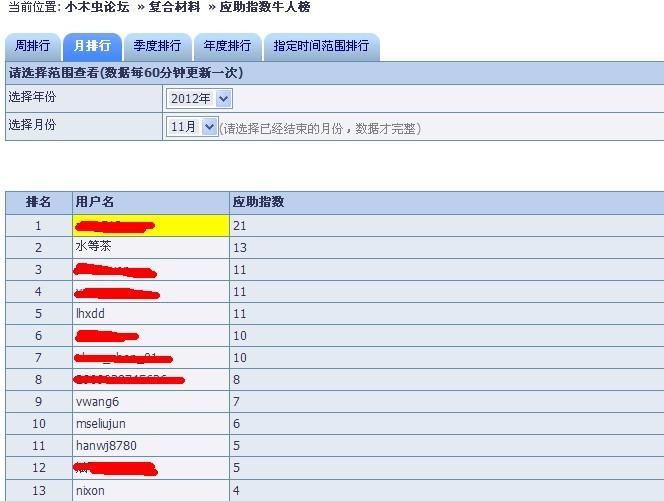
Task: Click the 请选择范围查看 section heading
Action: (126, 73)
